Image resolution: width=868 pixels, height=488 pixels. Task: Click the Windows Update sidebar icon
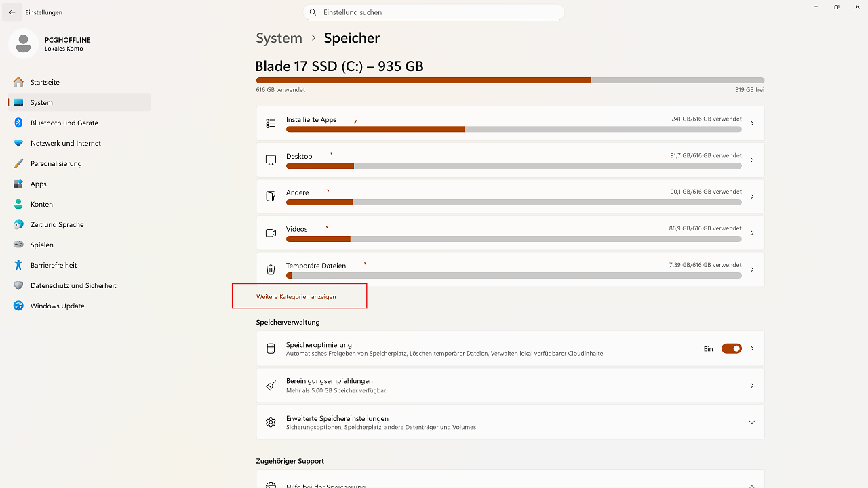[18, 306]
